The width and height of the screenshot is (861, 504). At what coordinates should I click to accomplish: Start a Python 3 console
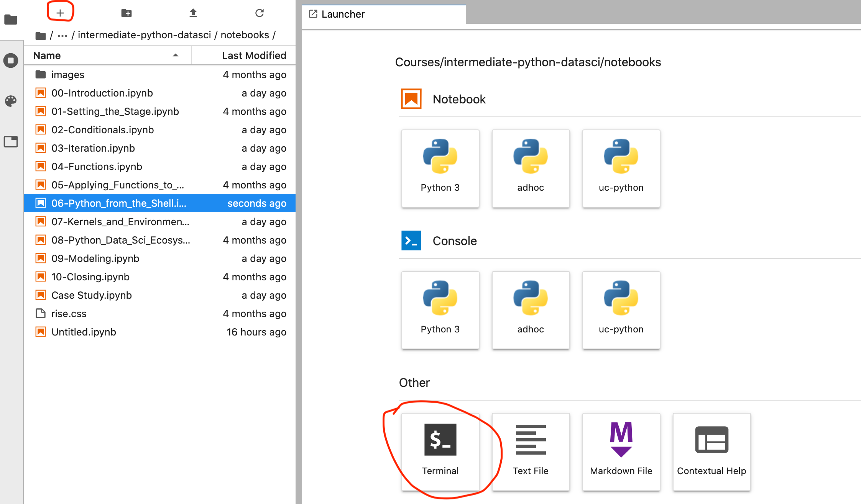(x=440, y=310)
